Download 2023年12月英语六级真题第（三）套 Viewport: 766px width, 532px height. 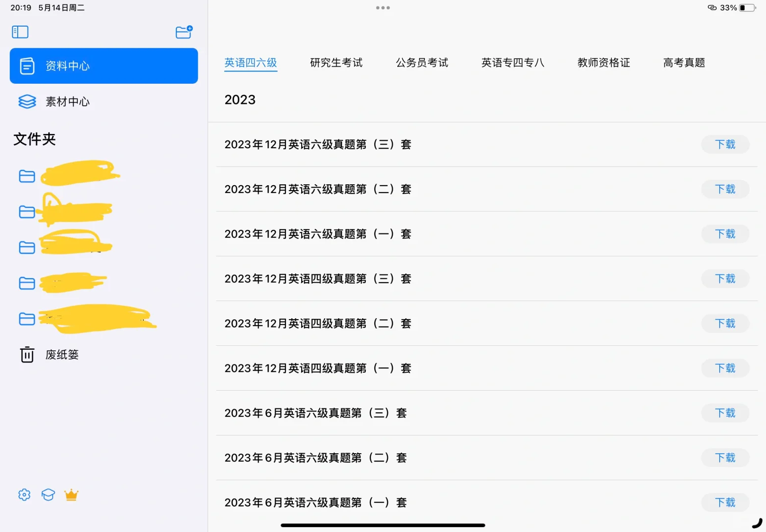(725, 144)
